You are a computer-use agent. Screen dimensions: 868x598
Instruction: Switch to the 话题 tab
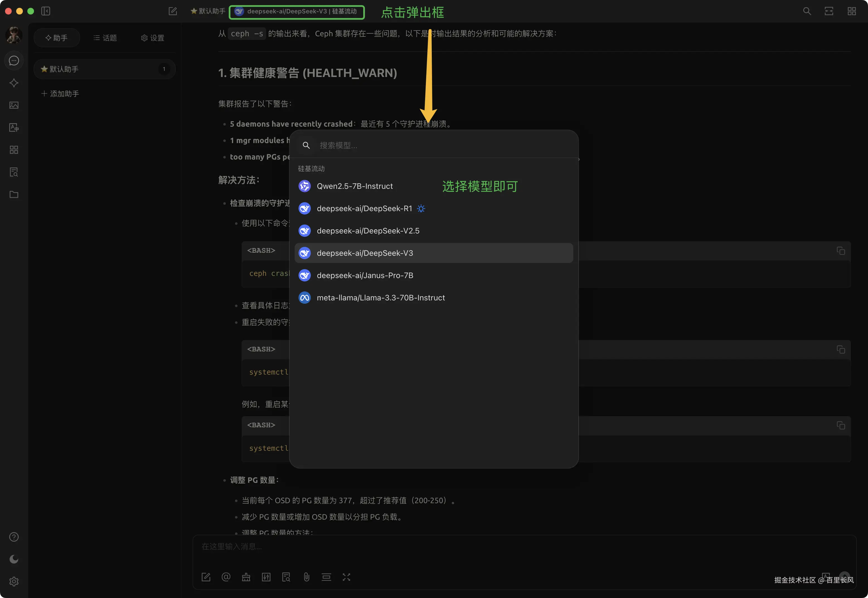tap(105, 38)
